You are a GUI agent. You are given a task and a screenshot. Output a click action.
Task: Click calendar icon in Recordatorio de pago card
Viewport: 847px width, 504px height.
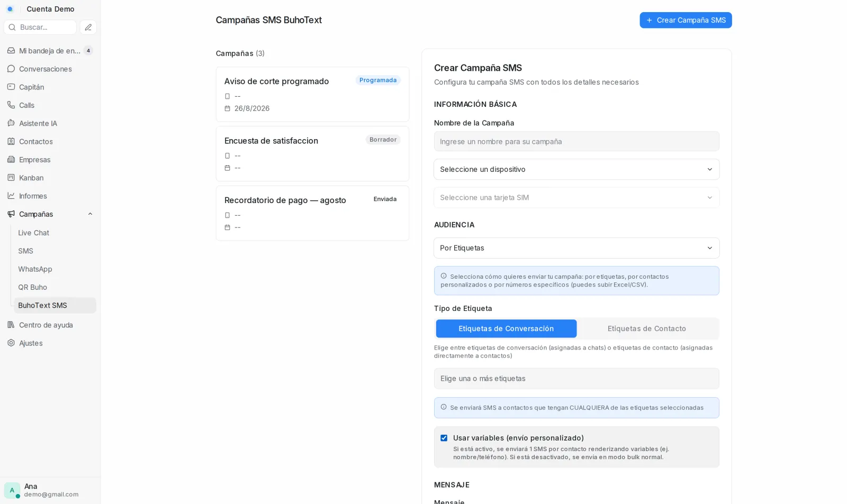228,227
